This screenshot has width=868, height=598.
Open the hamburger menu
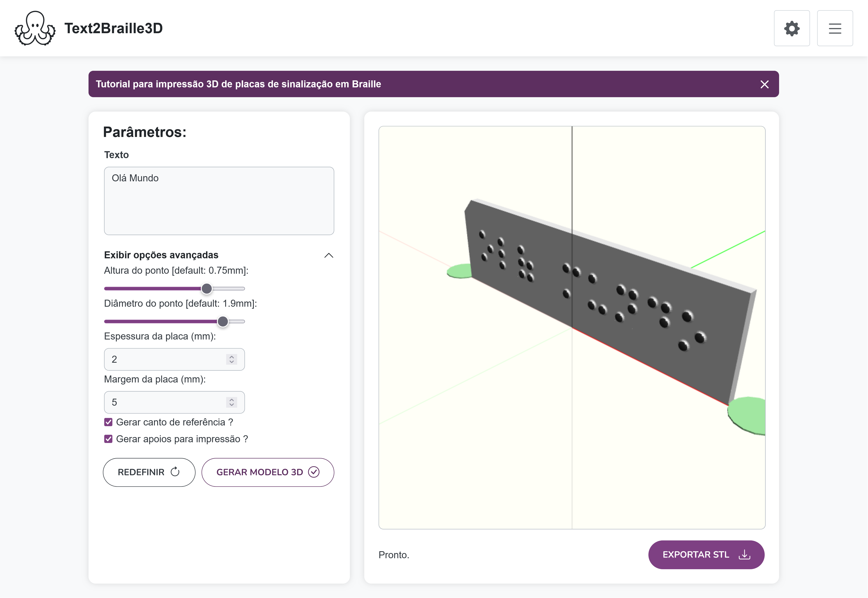(x=835, y=28)
